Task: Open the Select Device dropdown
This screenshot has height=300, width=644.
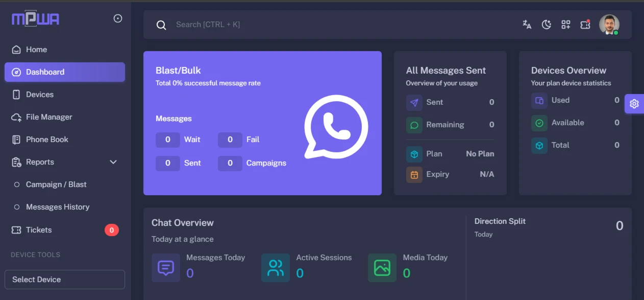Action: (65, 280)
